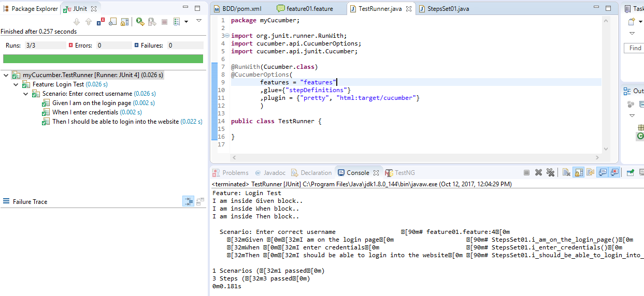644x296 pixels.
Task: Select the TestRunner.java editor tab
Action: [x=381, y=8]
